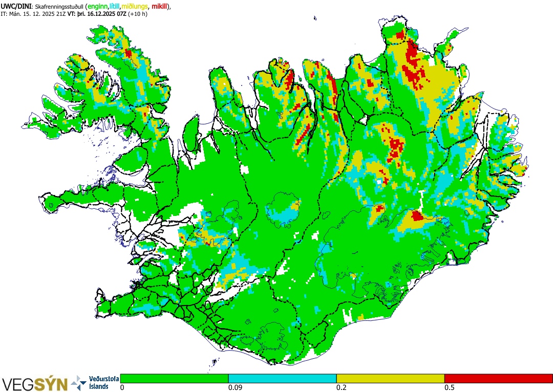The width and height of the screenshot is (553, 392).
Task: Click the "0" legend value
Action: click(122, 387)
